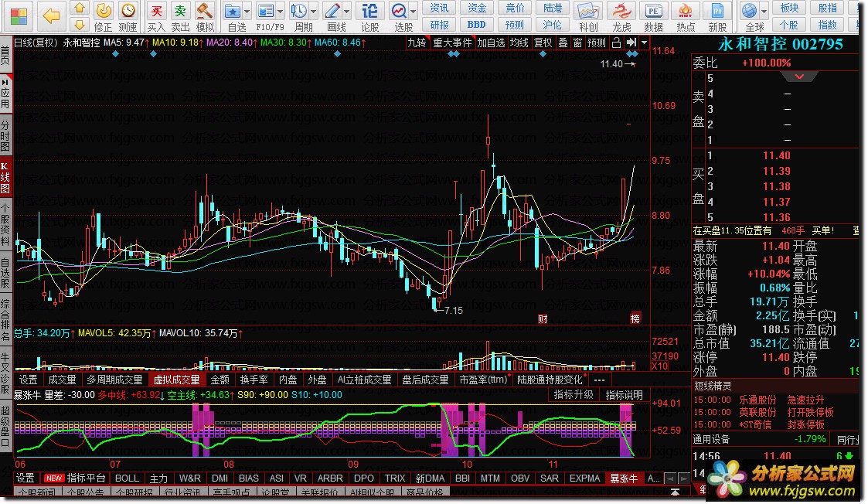Click the 陆港 button
Viewport: 868px width, 504px height.
553,8
